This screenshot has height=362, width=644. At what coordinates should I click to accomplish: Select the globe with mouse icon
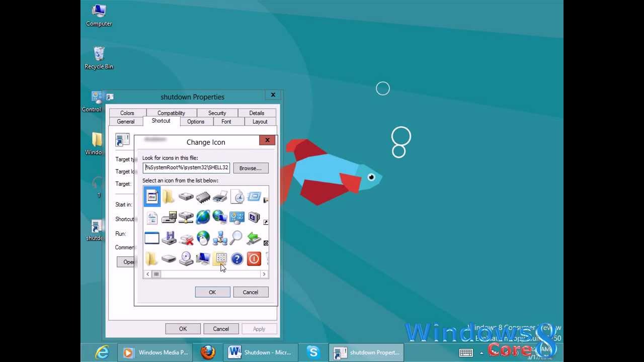click(203, 238)
